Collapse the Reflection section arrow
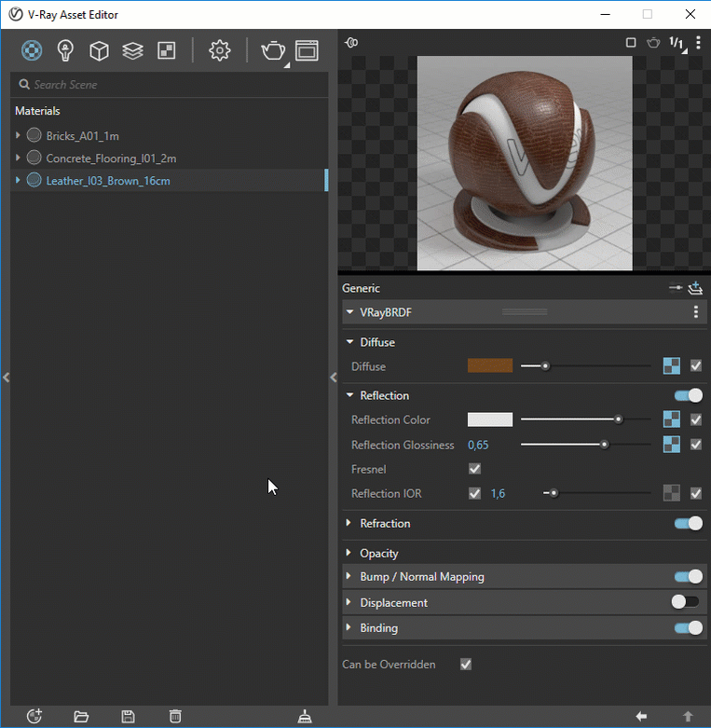Screen dimensions: 711x728 pos(350,395)
